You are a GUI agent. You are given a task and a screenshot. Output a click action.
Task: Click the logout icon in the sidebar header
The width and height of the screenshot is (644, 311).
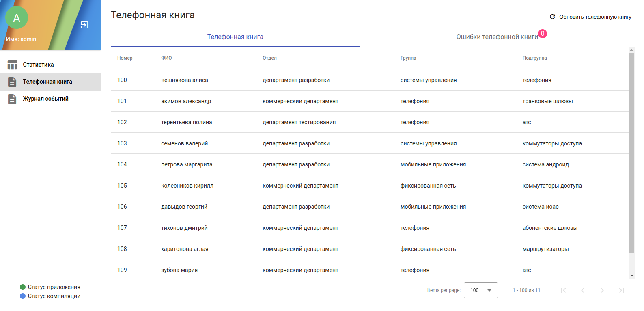84,25
